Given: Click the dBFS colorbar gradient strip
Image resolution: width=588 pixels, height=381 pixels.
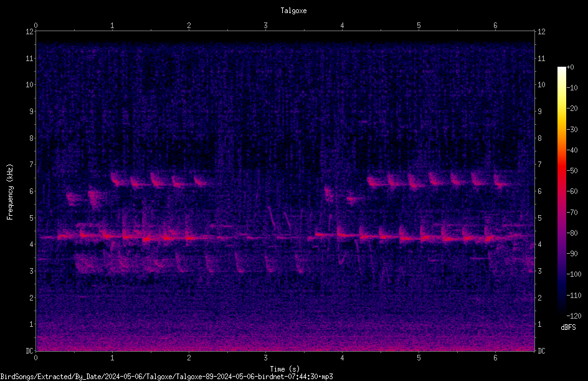Looking at the screenshot, I should 561,191.
